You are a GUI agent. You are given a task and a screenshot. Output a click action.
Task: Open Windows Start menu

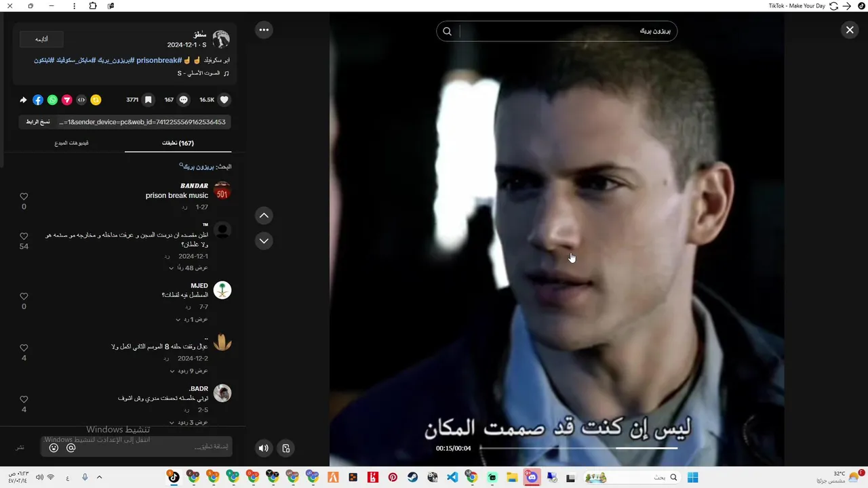(692, 477)
